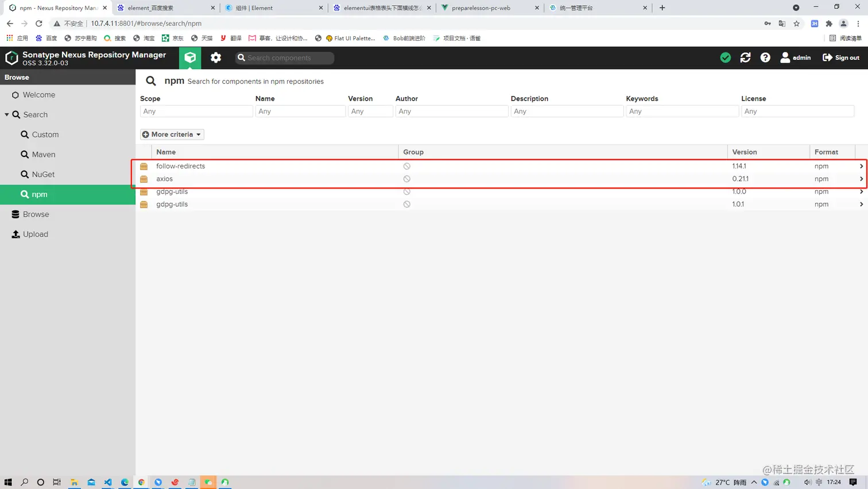Open Upload item in sidebar
Screen dimensions: 868x489
[35, 234]
